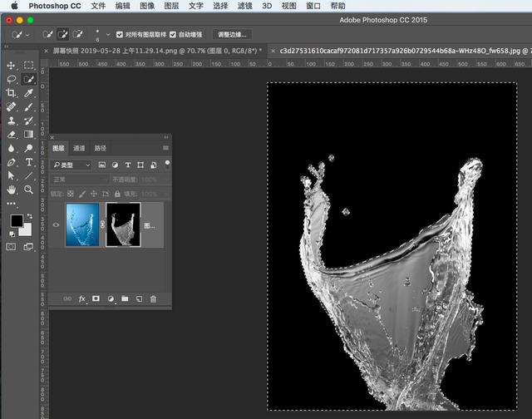532x419 pixels.
Task: Create new fill or adjustment layer
Action: click(111, 298)
